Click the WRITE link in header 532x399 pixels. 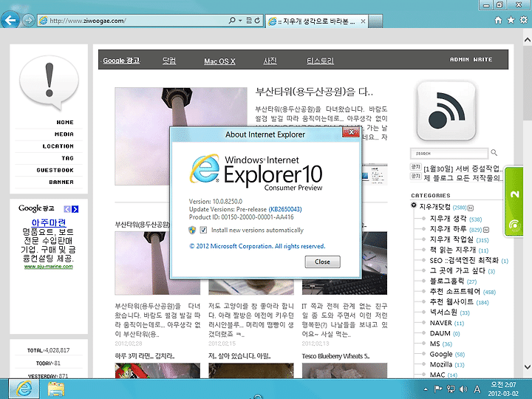482,59
